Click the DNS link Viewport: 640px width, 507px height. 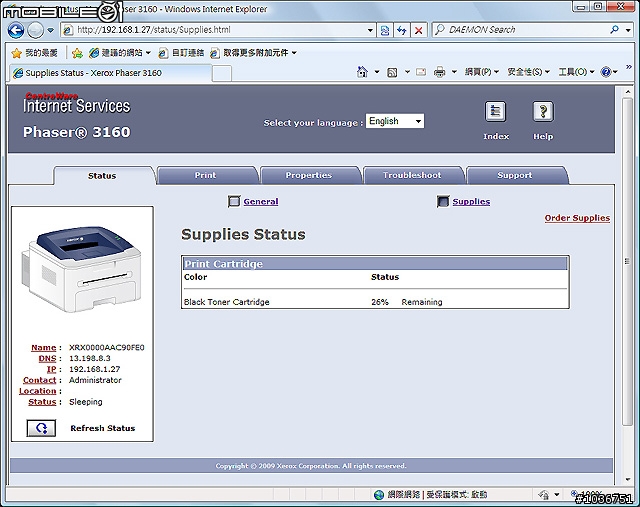click(47, 358)
